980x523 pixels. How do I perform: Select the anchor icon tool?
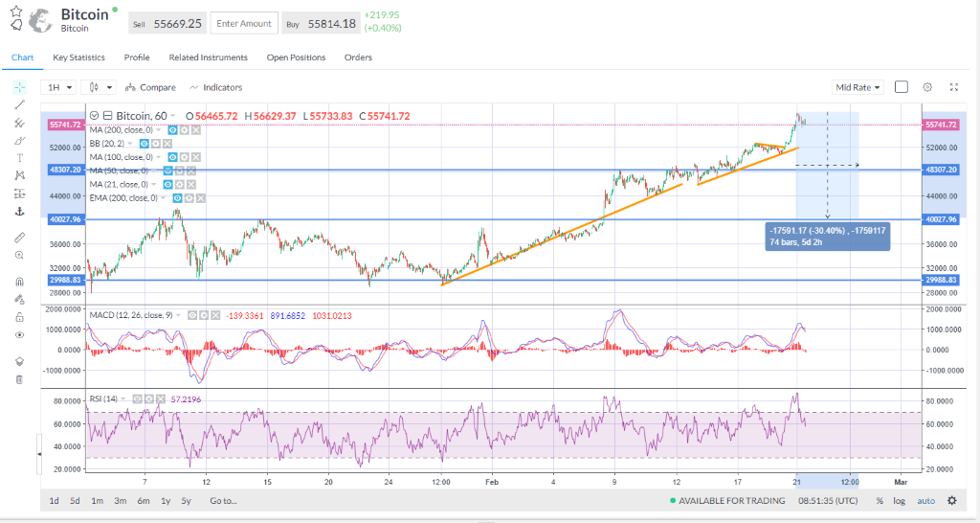19,212
